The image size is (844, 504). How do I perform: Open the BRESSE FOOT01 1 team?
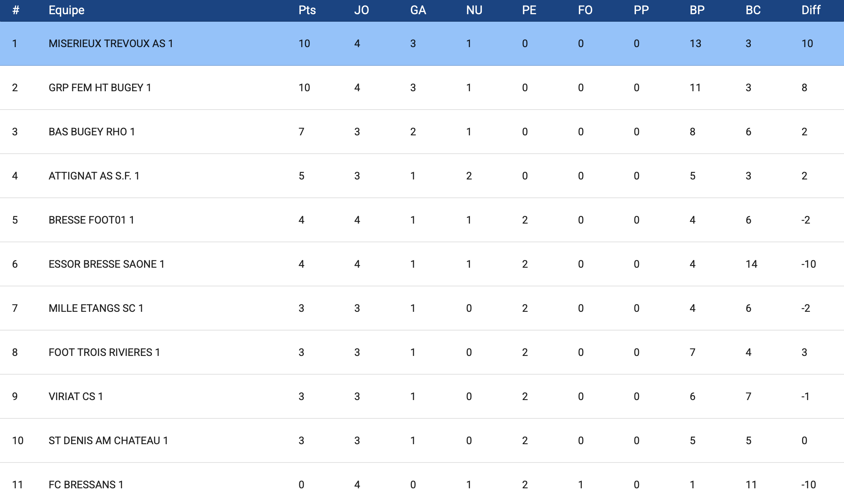(91, 220)
